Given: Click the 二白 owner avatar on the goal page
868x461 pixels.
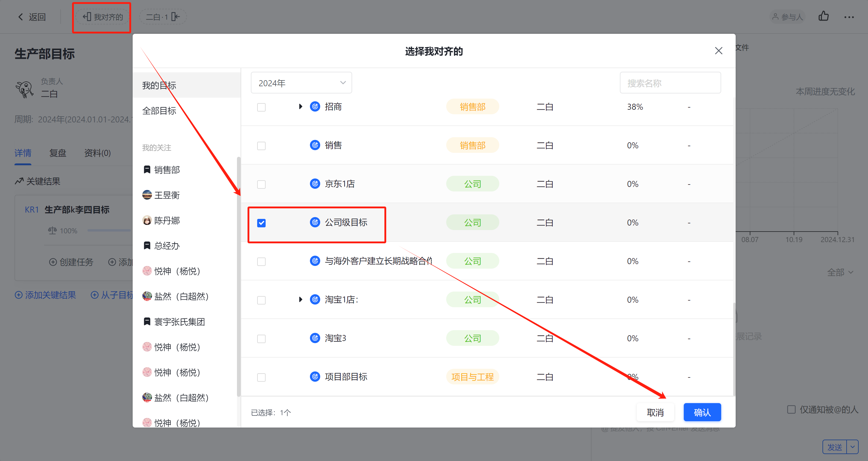Looking at the screenshot, I should [25, 89].
